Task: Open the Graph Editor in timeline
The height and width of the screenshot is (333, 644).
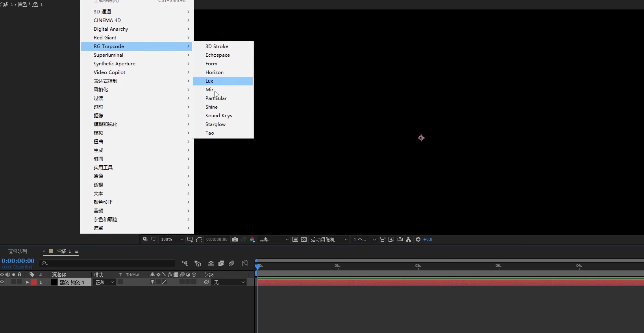Action: (245, 263)
